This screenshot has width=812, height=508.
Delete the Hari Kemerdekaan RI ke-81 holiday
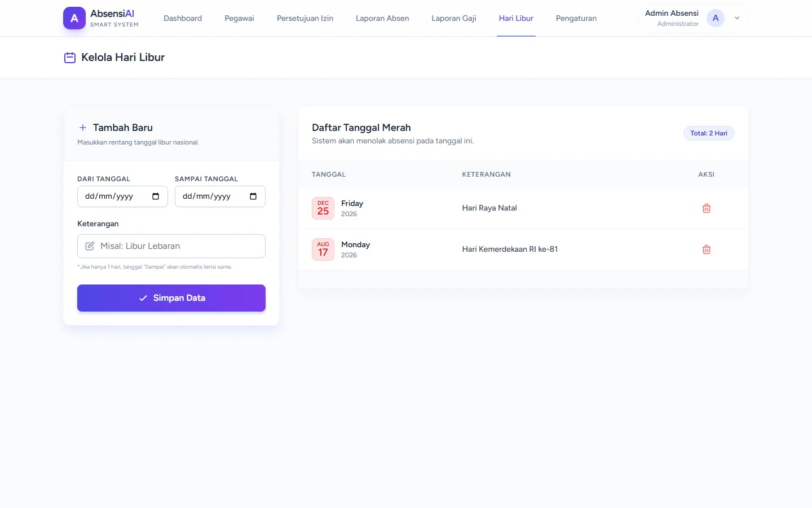pos(706,249)
